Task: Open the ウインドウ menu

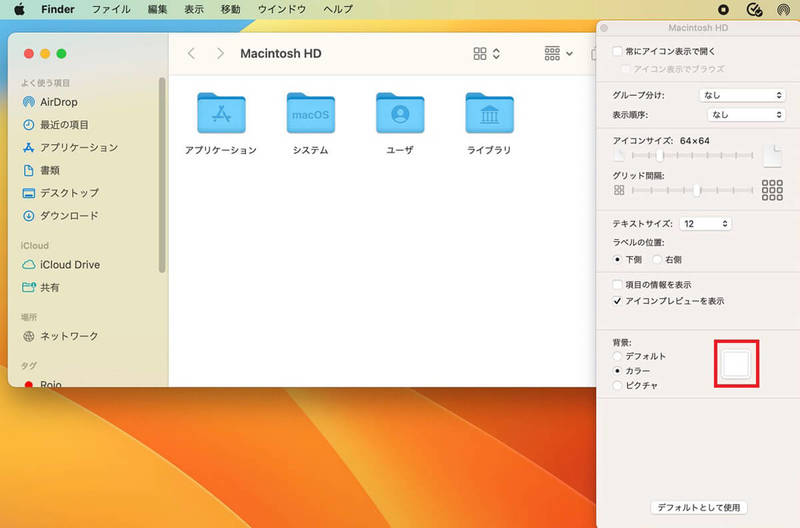Action: 282,9
